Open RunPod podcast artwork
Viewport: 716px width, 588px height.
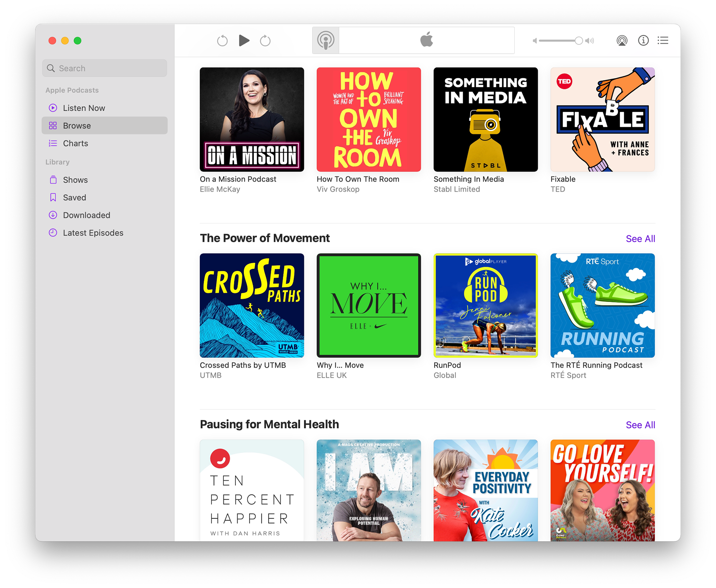pyautogui.click(x=486, y=305)
